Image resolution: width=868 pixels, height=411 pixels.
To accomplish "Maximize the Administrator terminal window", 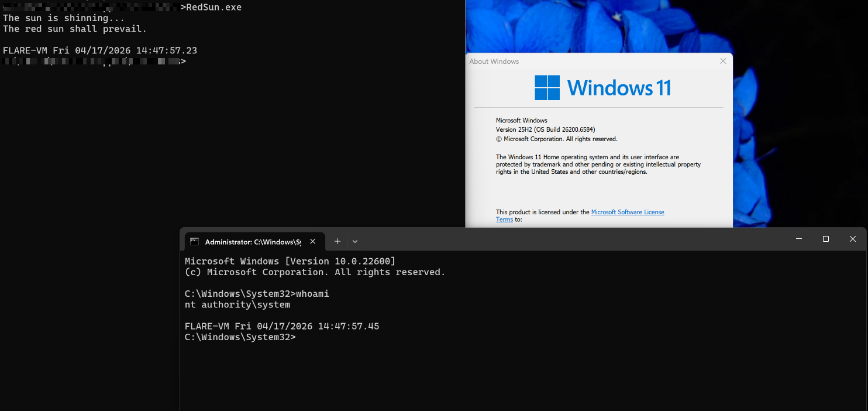I will (826, 239).
